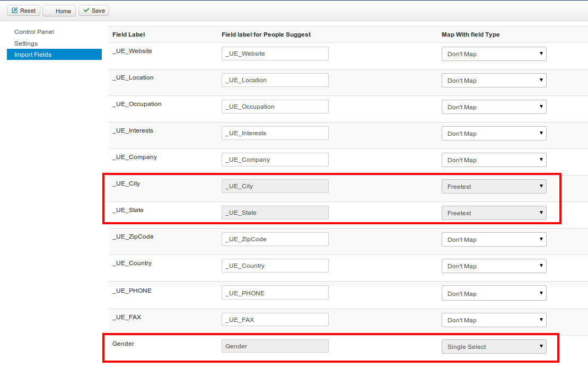The height and width of the screenshot is (377, 588).
Task: Open Settings in the sidebar
Action: point(26,43)
